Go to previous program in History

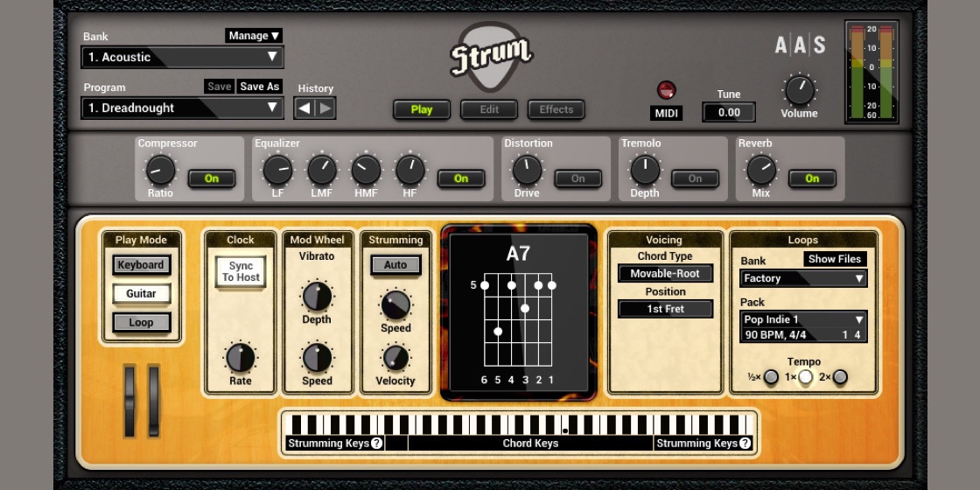(304, 108)
